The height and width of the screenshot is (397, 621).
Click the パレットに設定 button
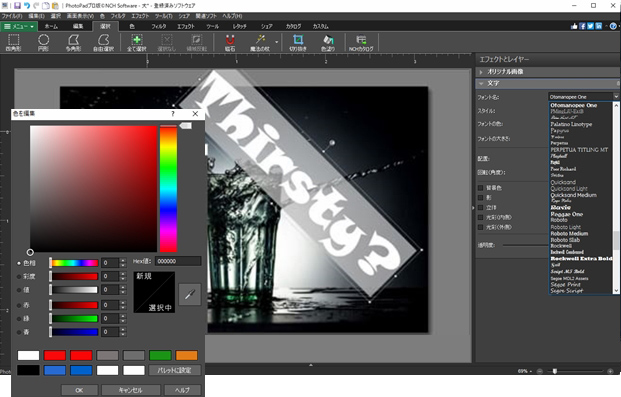[174, 370]
